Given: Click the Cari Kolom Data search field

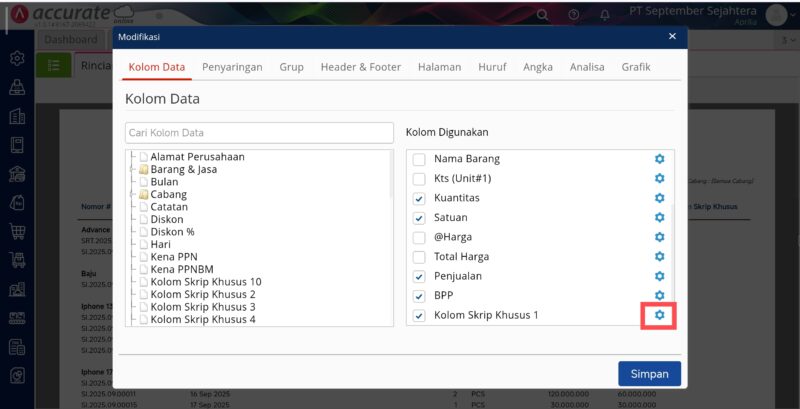Looking at the screenshot, I should pyautogui.click(x=259, y=133).
